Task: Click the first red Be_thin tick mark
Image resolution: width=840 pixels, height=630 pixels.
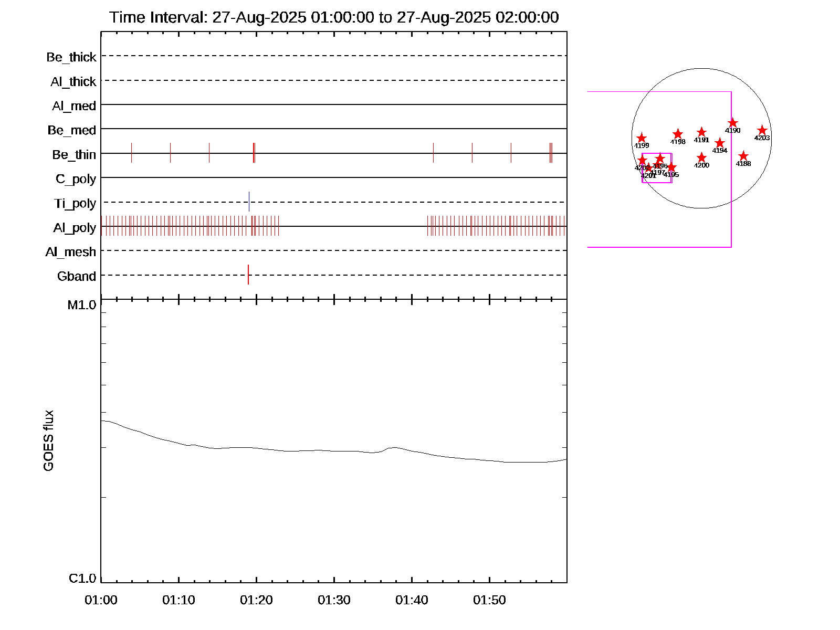Action: (x=131, y=153)
